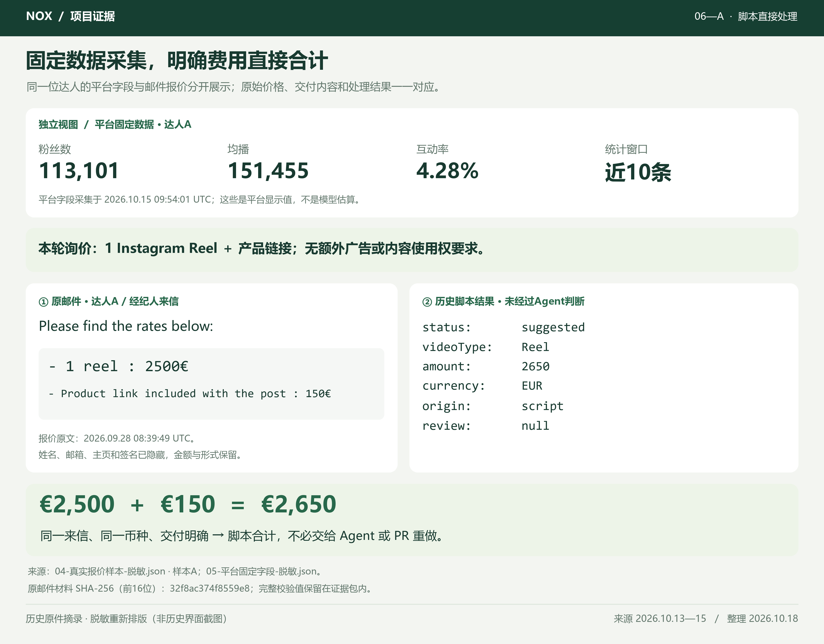Click the label "均播"
The image size is (824, 644).
pos(238,149)
